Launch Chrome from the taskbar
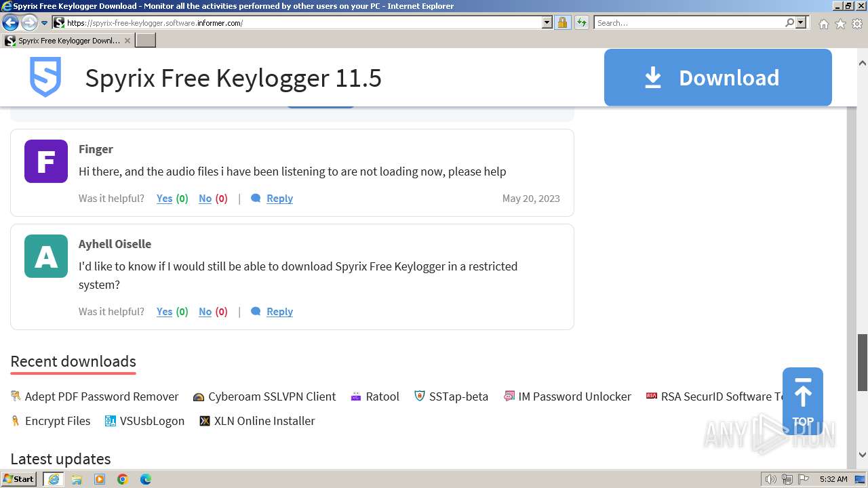 coord(123,479)
